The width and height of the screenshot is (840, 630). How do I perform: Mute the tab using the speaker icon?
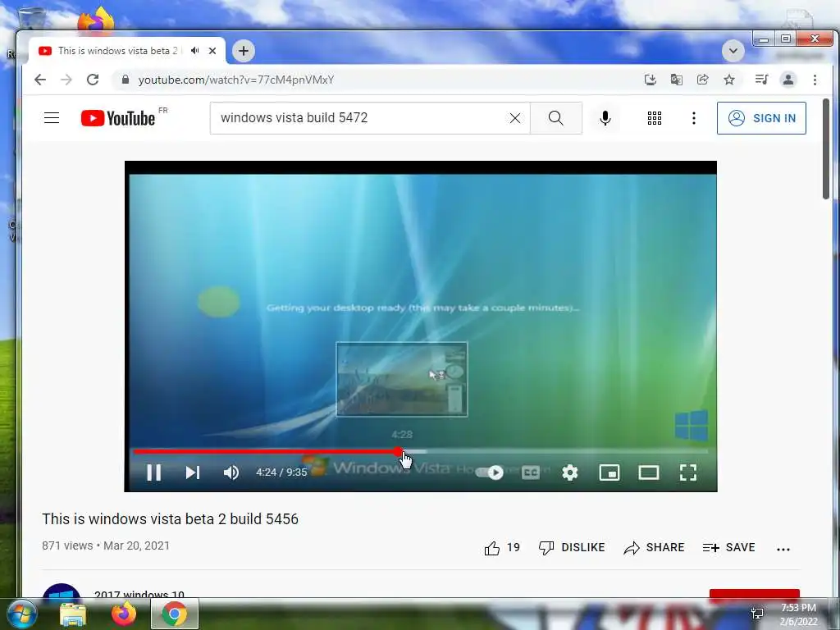[194, 50]
